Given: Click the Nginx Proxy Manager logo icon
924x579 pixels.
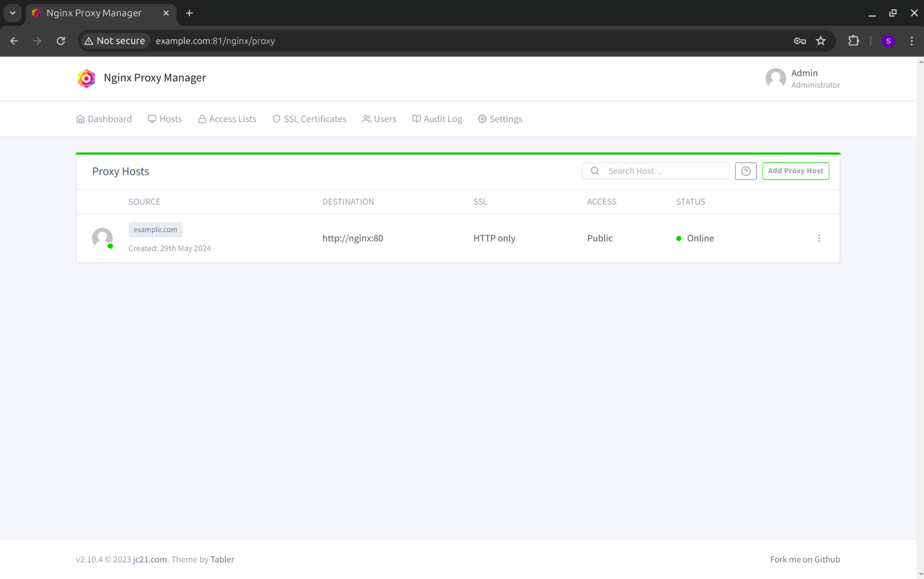Looking at the screenshot, I should coord(86,78).
